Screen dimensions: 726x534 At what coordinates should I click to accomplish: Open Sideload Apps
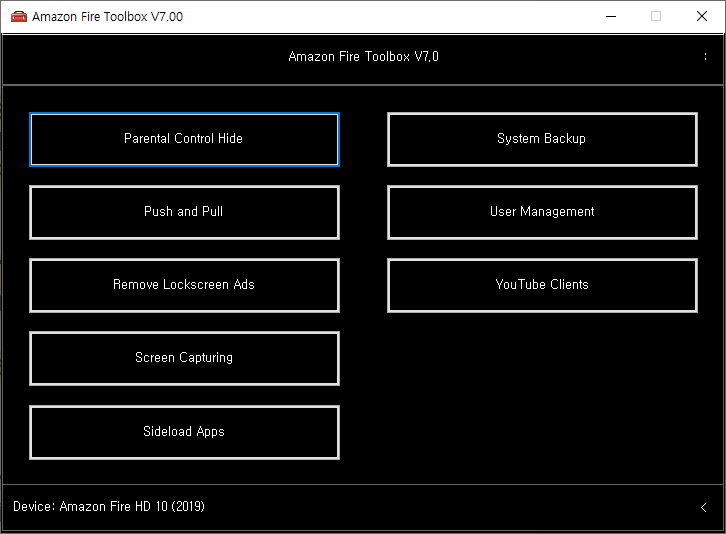(x=184, y=432)
